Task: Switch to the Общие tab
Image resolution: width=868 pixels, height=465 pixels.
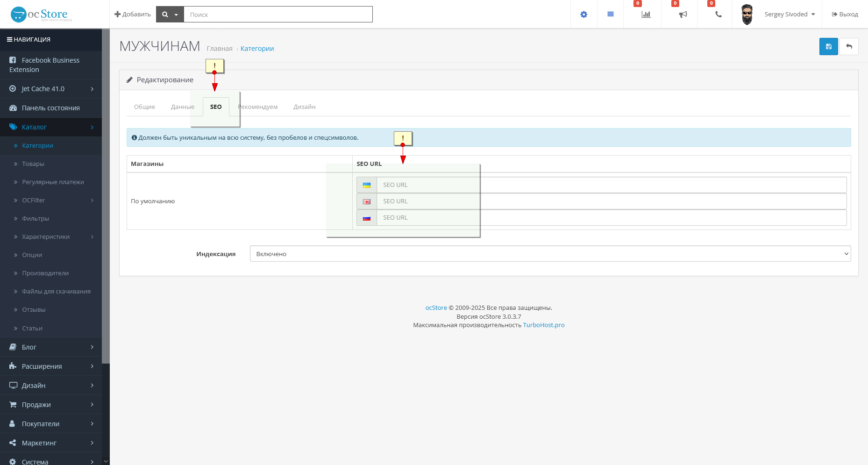Action: [144, 107]
